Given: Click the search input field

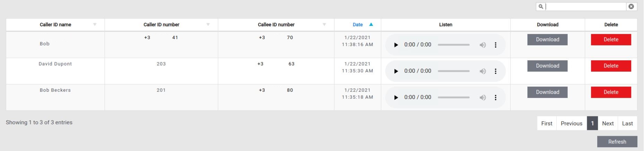Looking at the screenshot, I should [x=586, y=7].
